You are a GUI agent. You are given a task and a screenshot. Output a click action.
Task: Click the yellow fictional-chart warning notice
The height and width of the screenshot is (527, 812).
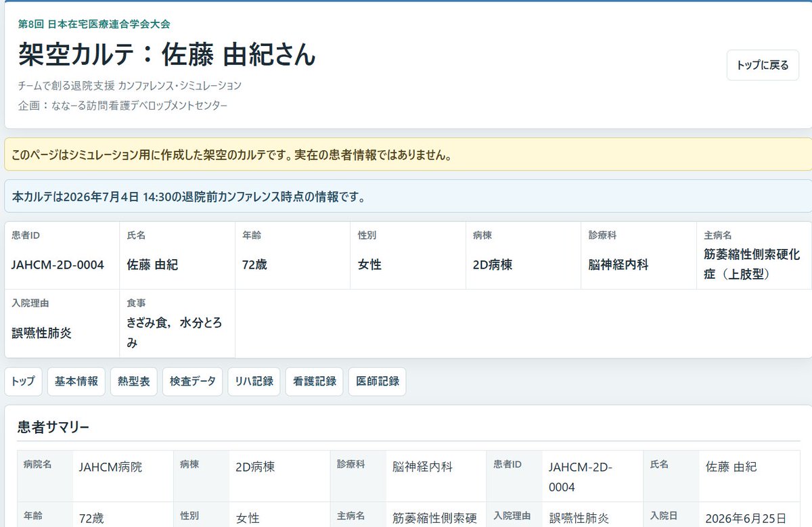(x=408, y=155)
